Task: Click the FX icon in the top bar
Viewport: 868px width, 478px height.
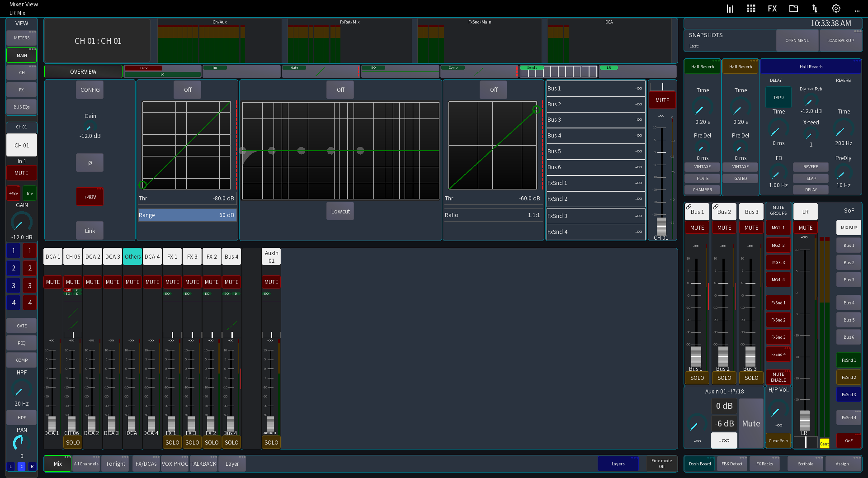Action: [x=772, y=8]
